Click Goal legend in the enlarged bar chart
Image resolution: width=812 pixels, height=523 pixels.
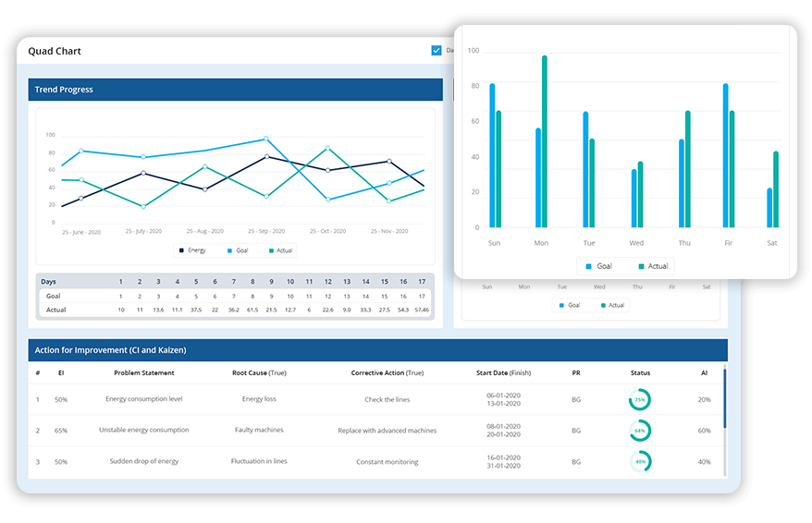(x=597, y=266)
